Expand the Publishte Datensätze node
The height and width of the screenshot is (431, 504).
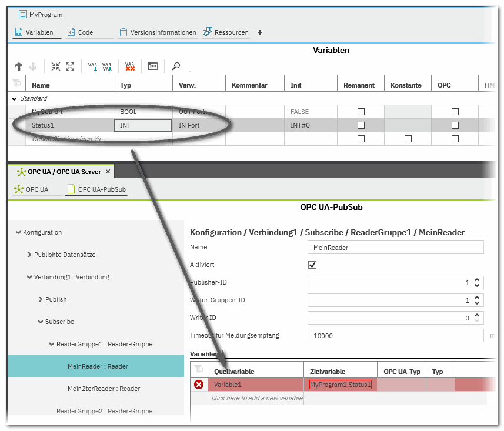[x=29, y=255]
